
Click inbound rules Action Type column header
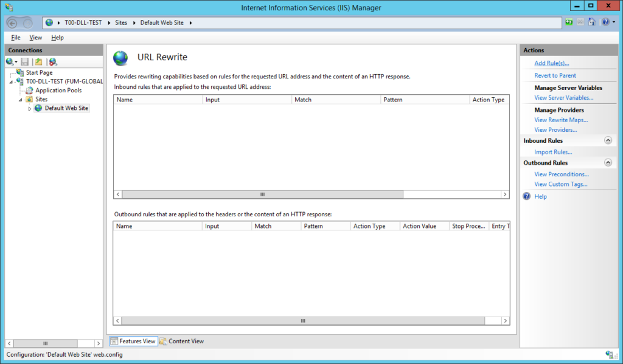tap(489, 100)
